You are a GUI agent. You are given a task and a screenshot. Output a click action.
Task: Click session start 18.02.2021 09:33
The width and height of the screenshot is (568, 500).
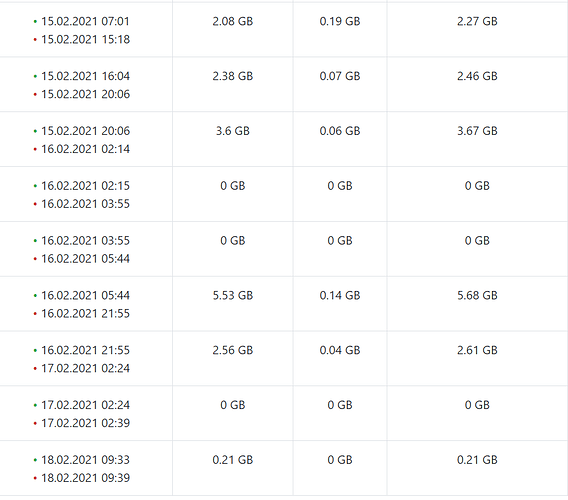[85, 460]
